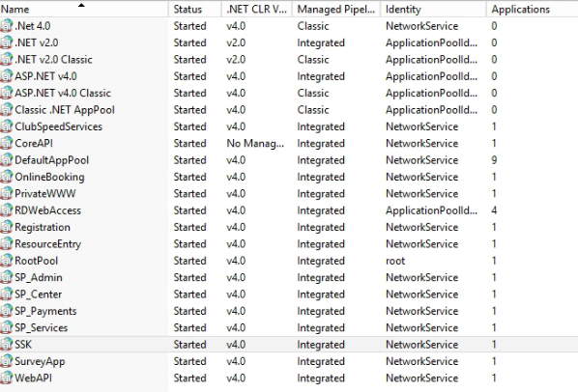Click the WebAPI pool icon
The image size is (578, 392).
(6, 378)
